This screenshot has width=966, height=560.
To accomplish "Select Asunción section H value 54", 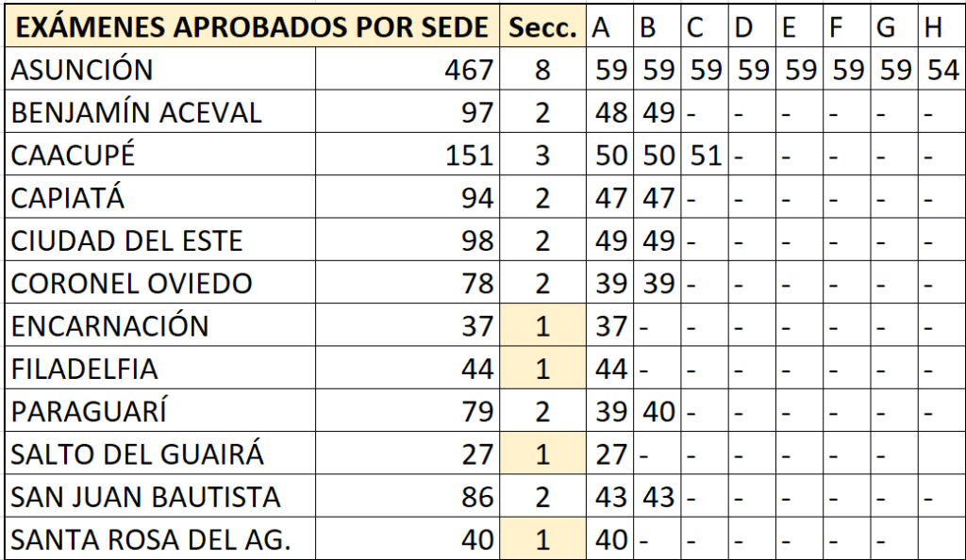I will [941, 69].
